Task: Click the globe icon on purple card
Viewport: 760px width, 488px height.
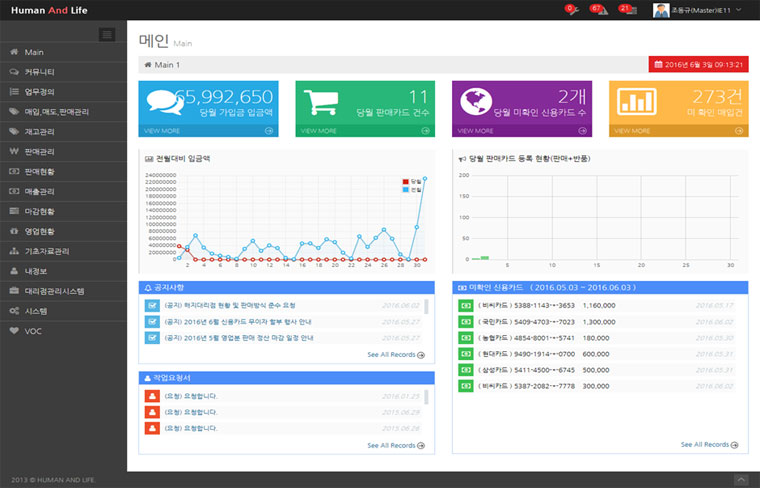Action: (x=476, y=101)
